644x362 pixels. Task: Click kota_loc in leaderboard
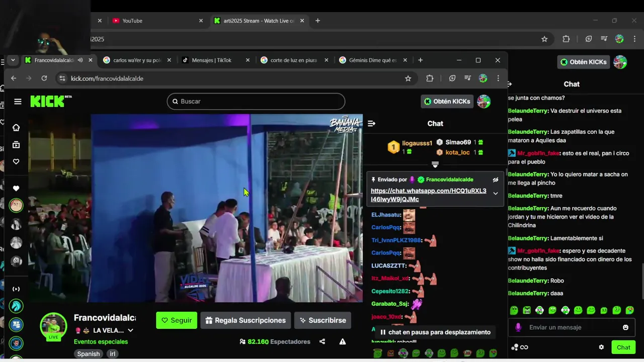[x=457, y=152]
